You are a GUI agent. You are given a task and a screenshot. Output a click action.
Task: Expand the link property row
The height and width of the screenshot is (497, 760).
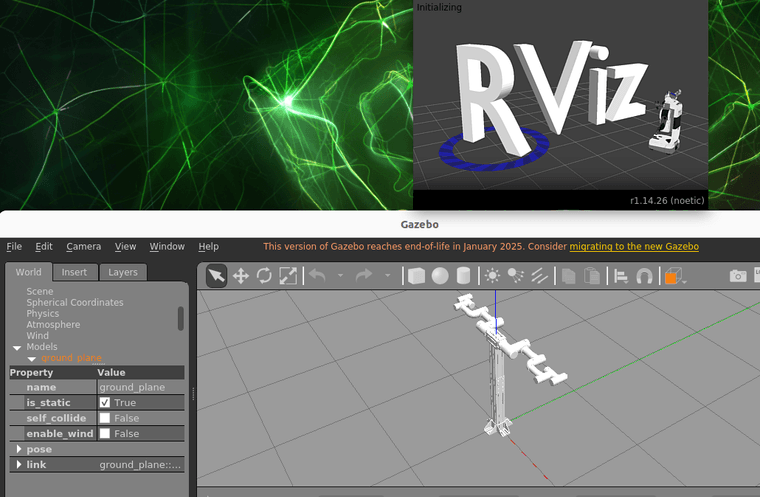click(19, 465)
